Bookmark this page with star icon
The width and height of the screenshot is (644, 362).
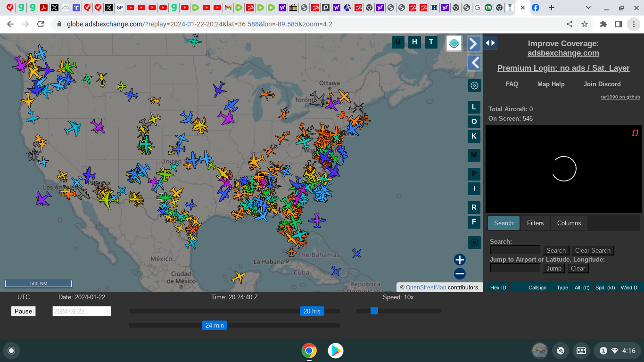[585, 24]
